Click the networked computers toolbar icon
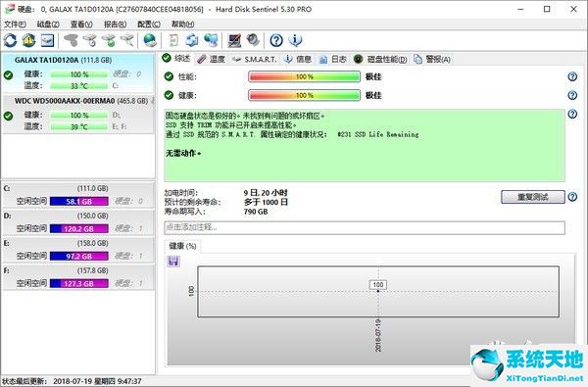 211,40
